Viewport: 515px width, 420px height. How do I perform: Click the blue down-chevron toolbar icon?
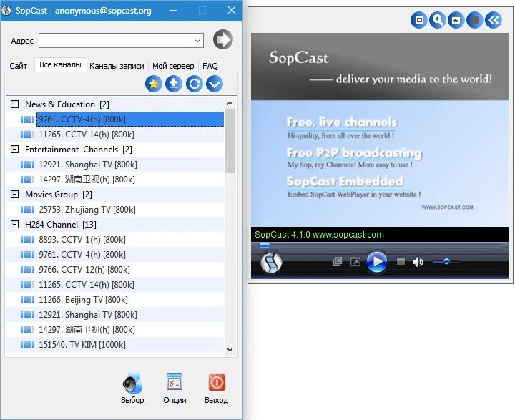(x=215, y=84)
